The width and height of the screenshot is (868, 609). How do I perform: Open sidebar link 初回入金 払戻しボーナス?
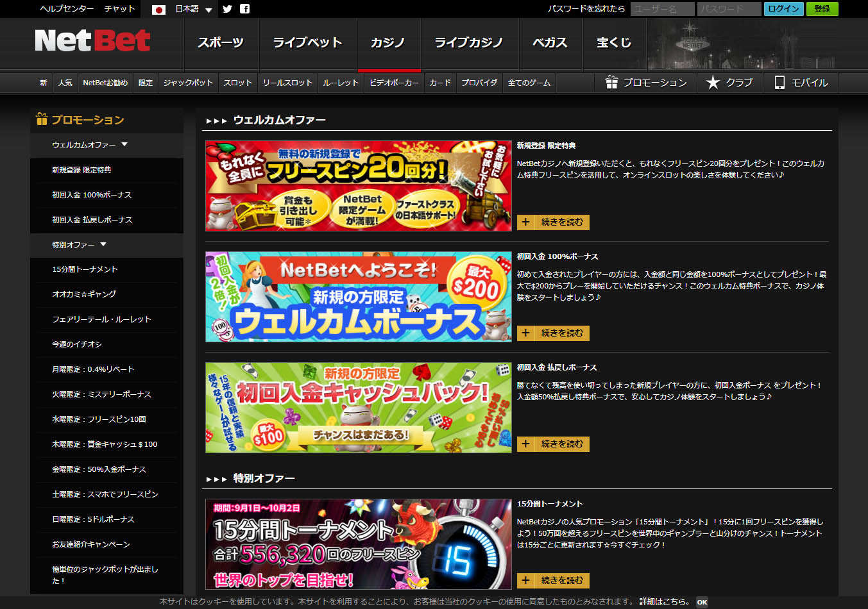tap(92, 220)
